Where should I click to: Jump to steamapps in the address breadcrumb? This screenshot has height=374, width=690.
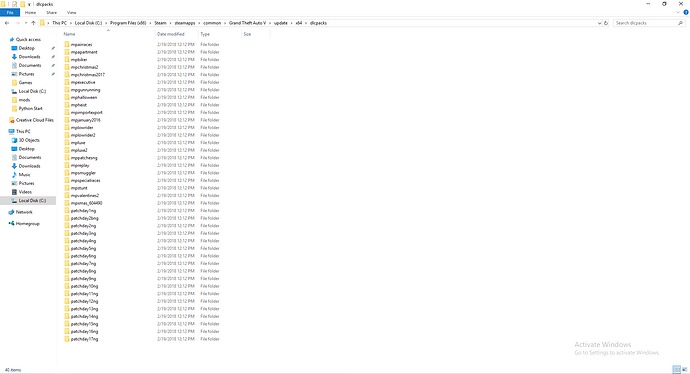tap(185, 23)
